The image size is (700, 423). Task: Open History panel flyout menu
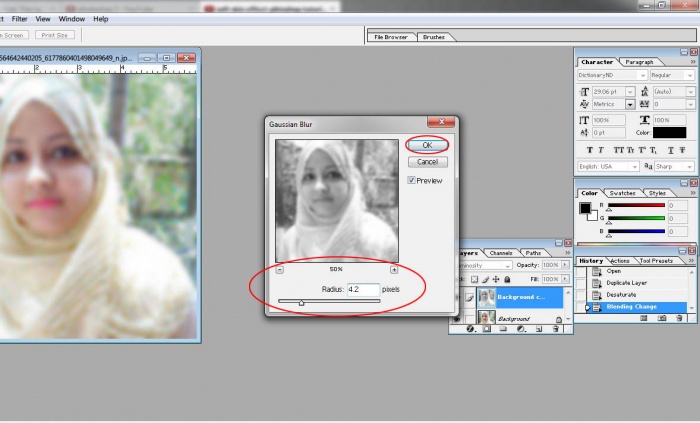click(691, 261)
